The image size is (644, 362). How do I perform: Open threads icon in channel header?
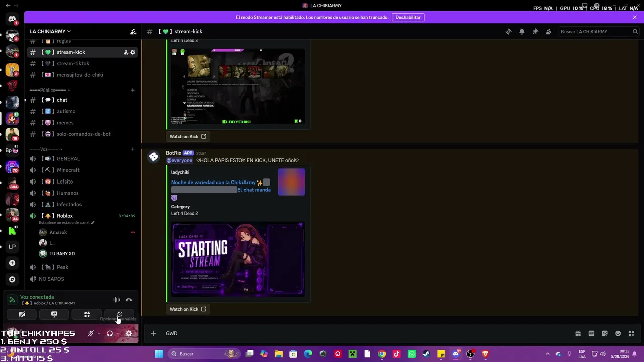[508, 31]
